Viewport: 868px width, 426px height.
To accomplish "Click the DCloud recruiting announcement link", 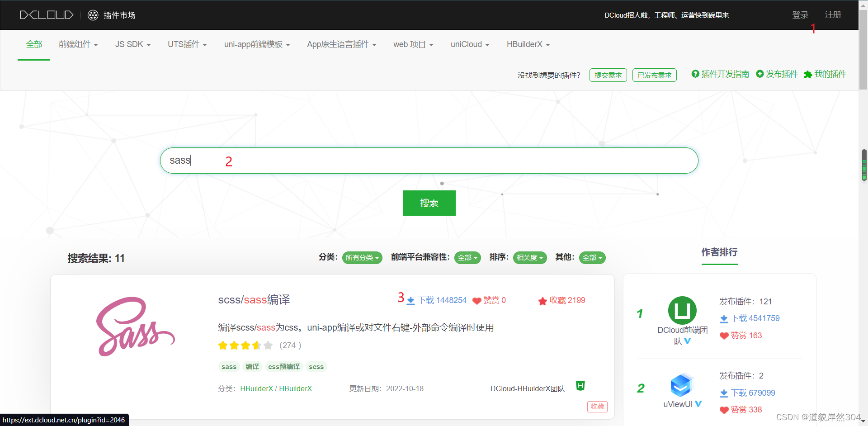I will 666,15.
